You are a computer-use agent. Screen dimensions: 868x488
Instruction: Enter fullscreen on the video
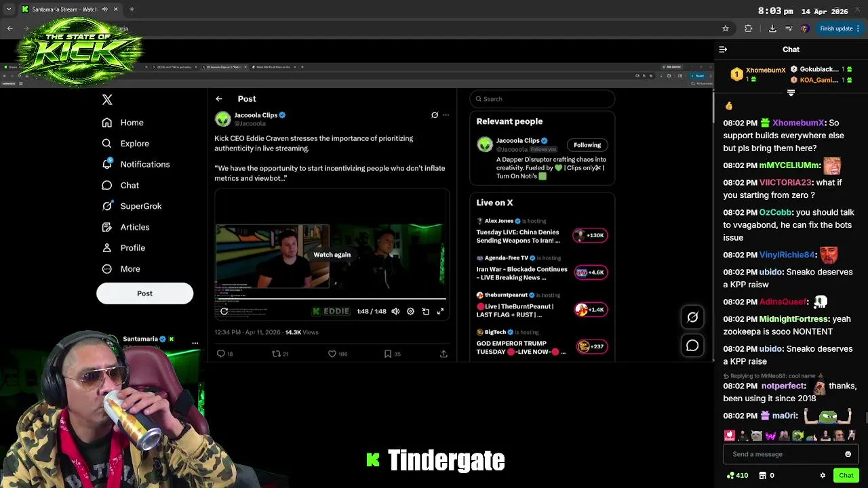(440, 311)
